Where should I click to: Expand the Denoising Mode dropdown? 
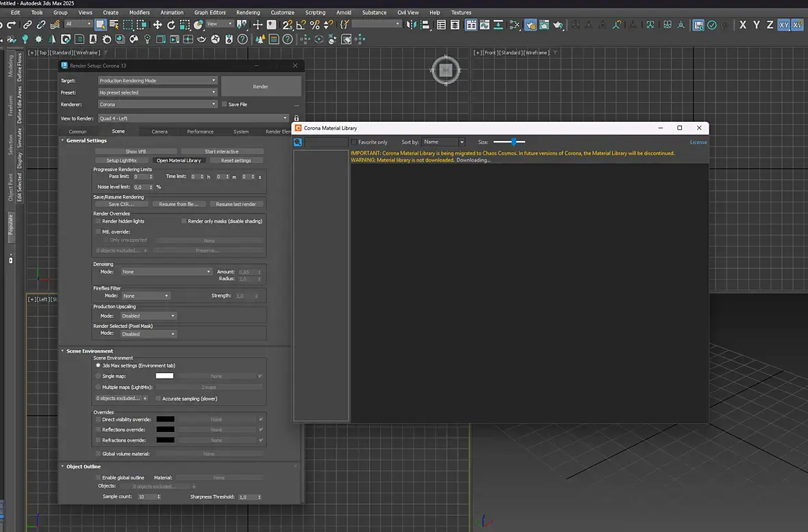point(166,272)
